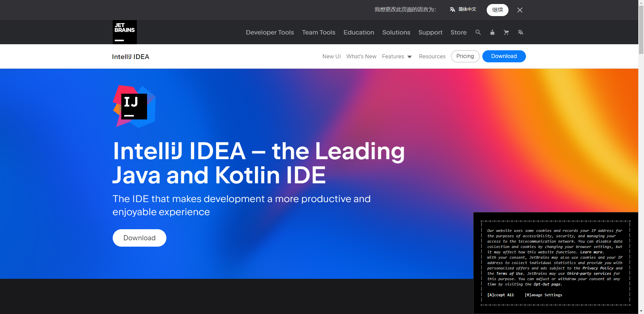The height and width of the screenshot is (314, 644).
Task: Click the language translate icon in navbar
Action: tap(520, 32)
